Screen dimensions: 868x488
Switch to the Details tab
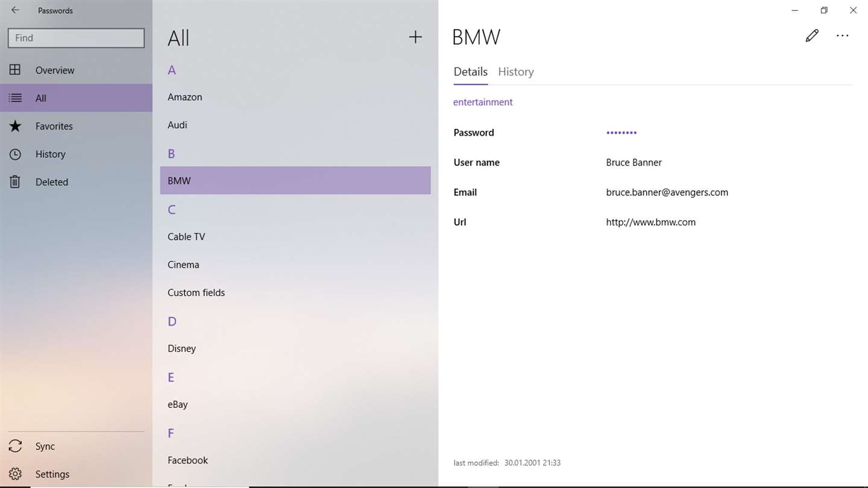[471, 72]
